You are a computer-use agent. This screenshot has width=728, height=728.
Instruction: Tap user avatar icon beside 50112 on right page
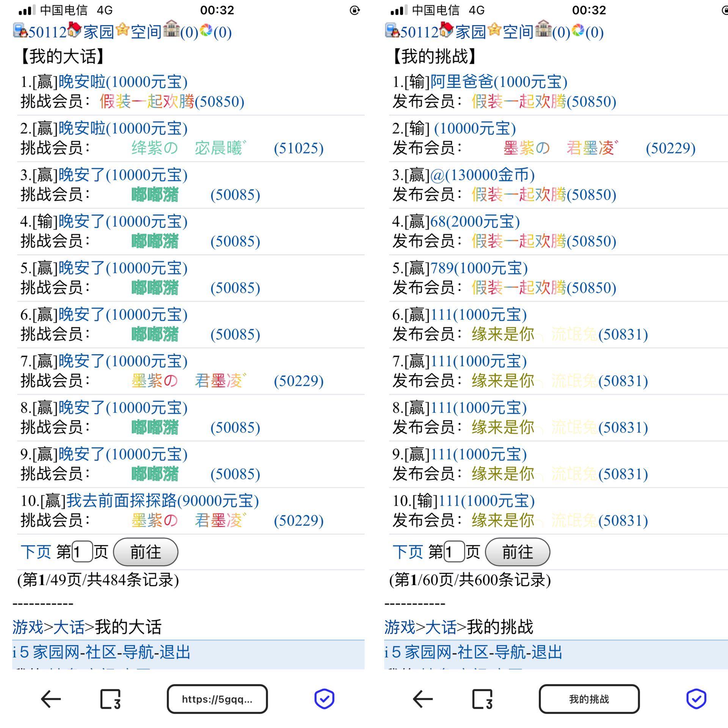392,31
